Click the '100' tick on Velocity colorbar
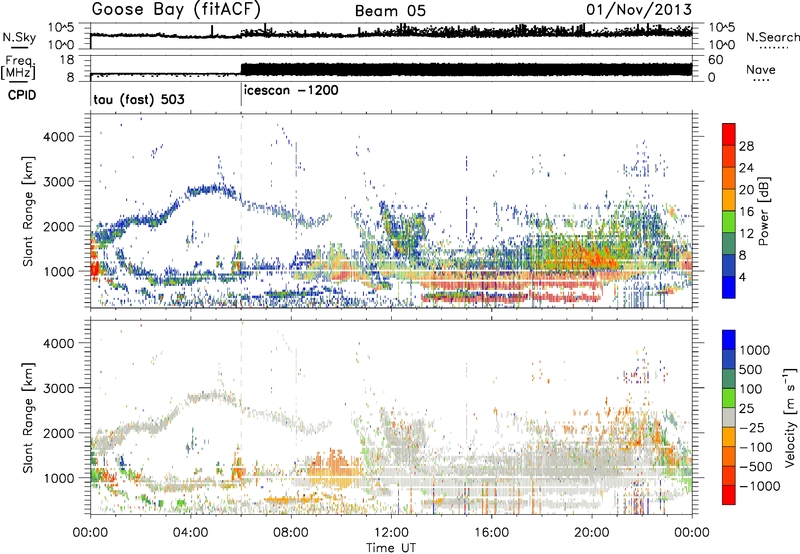800x554 pixels. [x=750, y=389]
